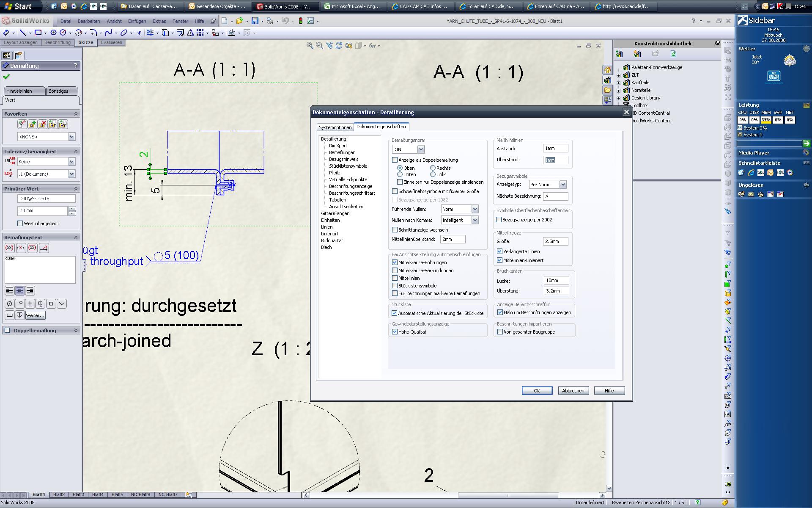The image size is (812, 508).
Task: Set dimension text to right justify
Action: (x=30, y=290)
